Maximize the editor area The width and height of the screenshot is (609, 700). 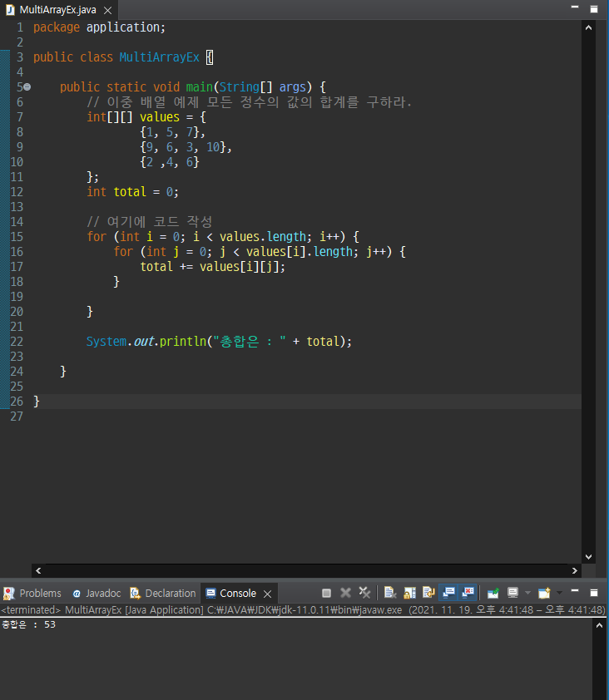pyautogui.click(x=594, y=9)
